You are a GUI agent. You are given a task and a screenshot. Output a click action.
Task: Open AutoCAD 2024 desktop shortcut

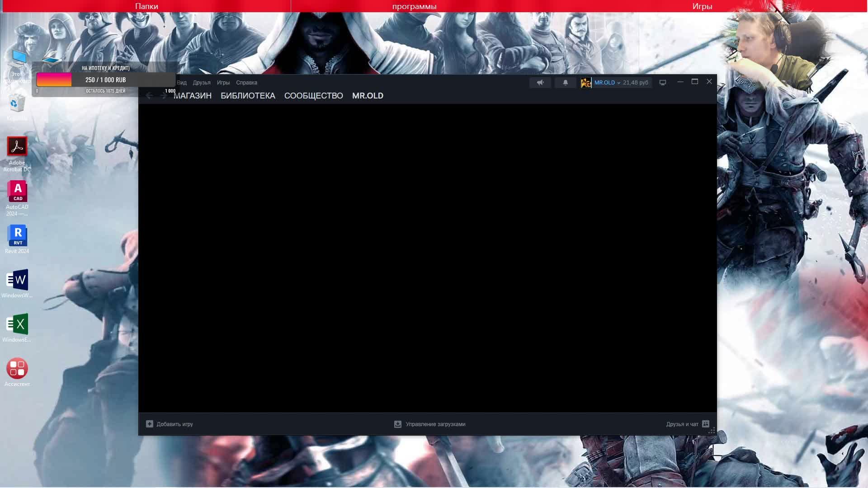(x=17, y=191)
